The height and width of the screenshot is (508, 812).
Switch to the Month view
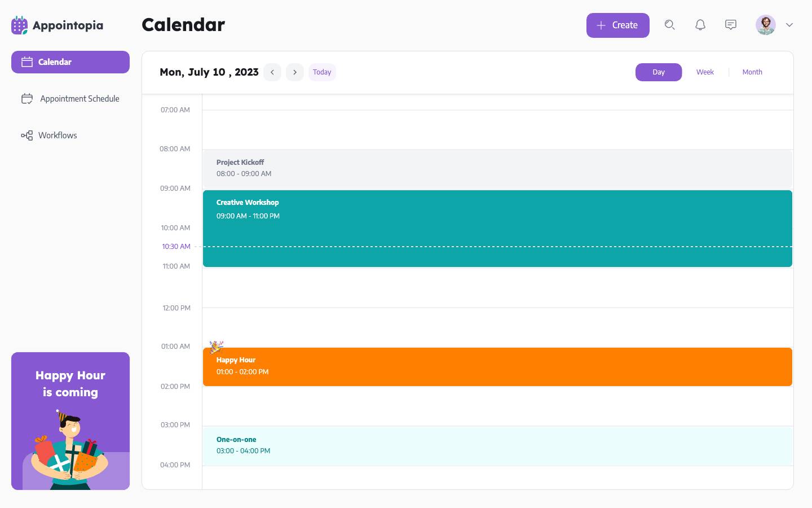[752, 72]
